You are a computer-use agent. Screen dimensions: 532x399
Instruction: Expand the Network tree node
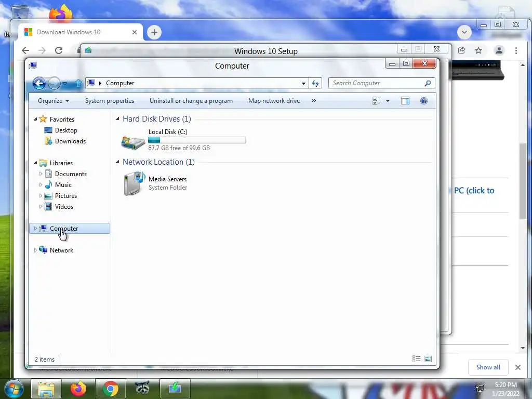35,250
